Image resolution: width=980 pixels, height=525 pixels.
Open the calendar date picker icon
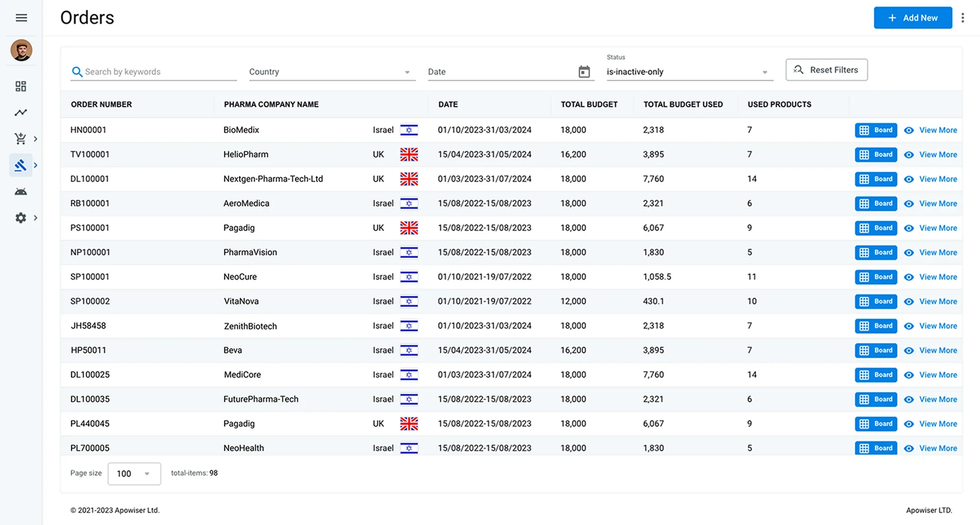tap(584, 72)
